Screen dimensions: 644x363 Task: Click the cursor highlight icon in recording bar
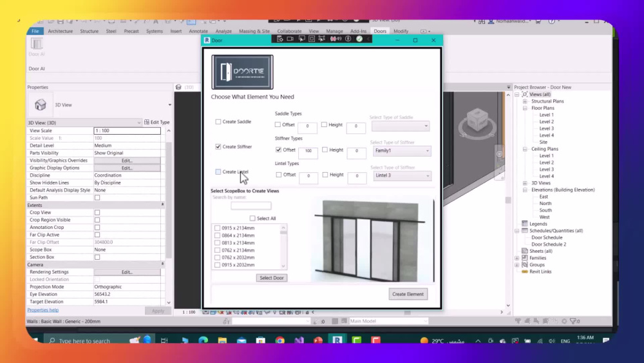click(301, 39)
